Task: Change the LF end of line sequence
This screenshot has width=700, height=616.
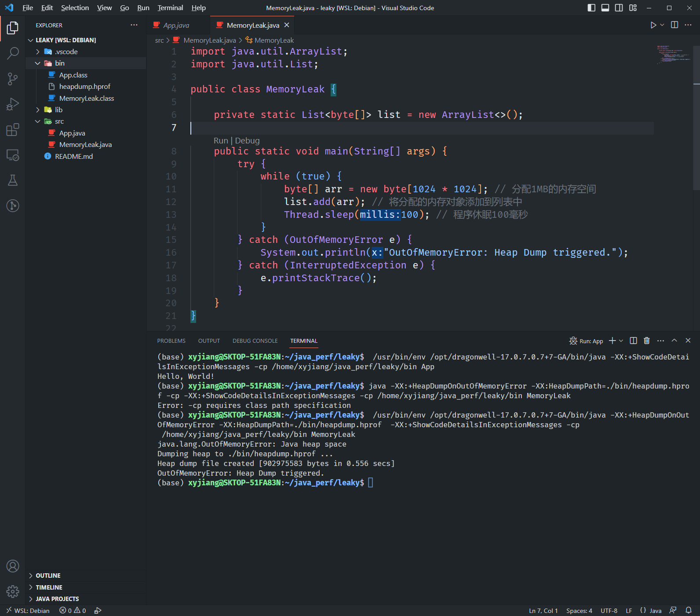Action: point(629,611)
